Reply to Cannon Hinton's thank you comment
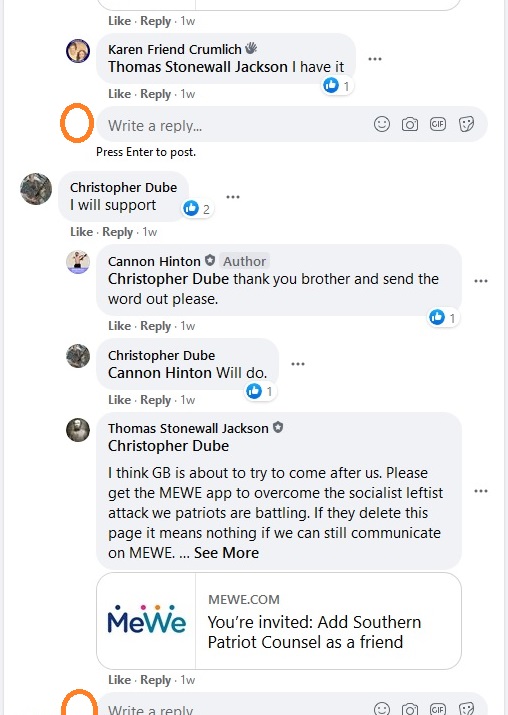 (x=156, y=326)
